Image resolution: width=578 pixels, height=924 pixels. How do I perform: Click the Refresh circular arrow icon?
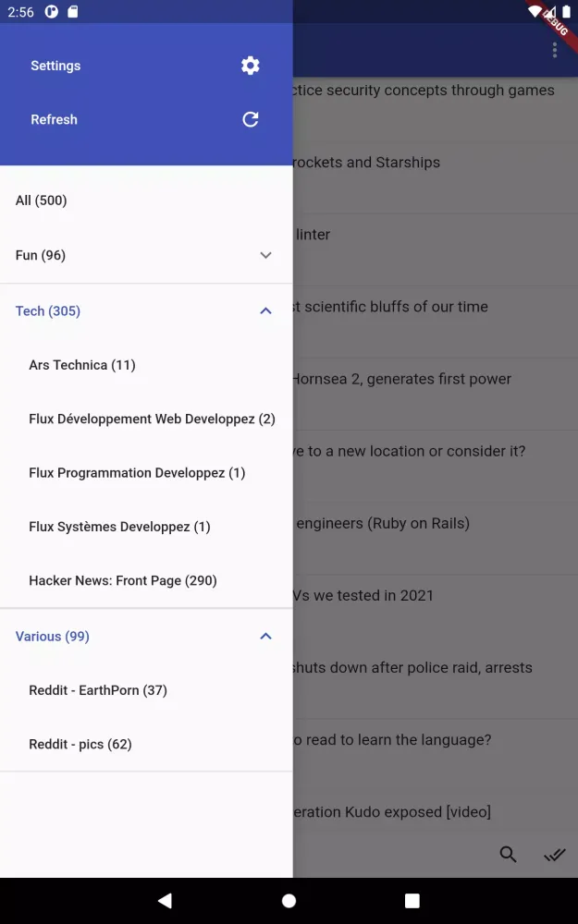point(251,119)
